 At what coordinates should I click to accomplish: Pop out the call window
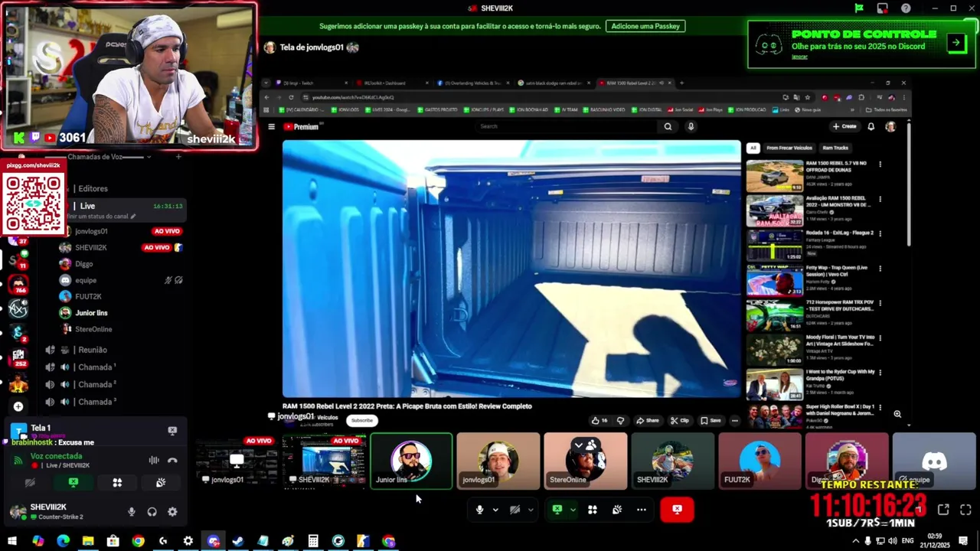943,510
